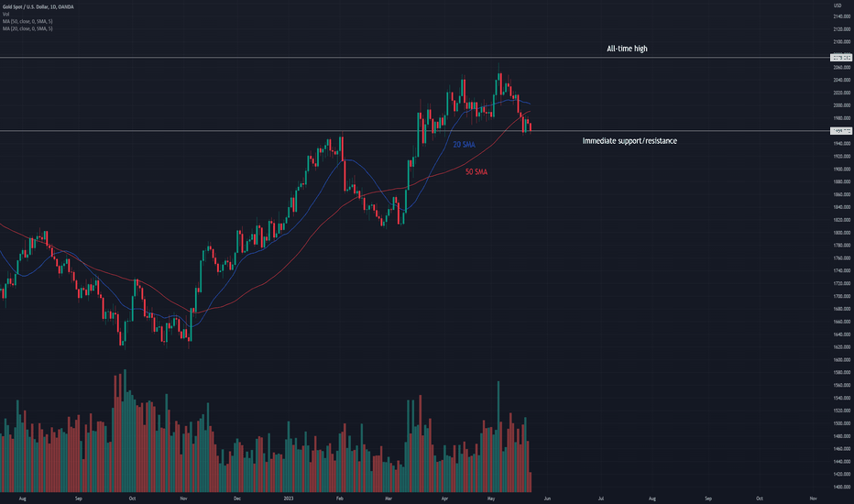The height and width of the screenshot is (504, 854).
Task: Select the MA 50 close SMA legend entry
Action: [x=27, y=21]
